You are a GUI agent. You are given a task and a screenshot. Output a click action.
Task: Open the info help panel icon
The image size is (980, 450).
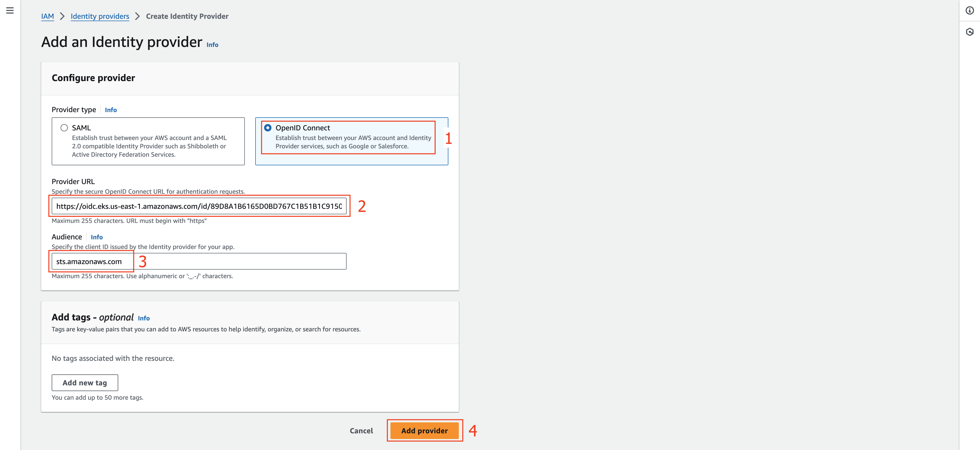coord(969,11)
